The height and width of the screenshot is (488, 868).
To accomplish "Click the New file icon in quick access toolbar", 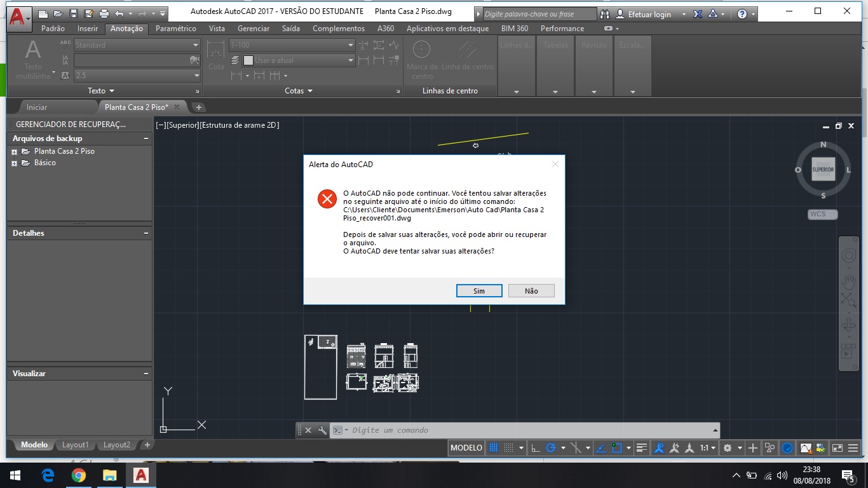I will pyautogui.click(x=43, y=13).
